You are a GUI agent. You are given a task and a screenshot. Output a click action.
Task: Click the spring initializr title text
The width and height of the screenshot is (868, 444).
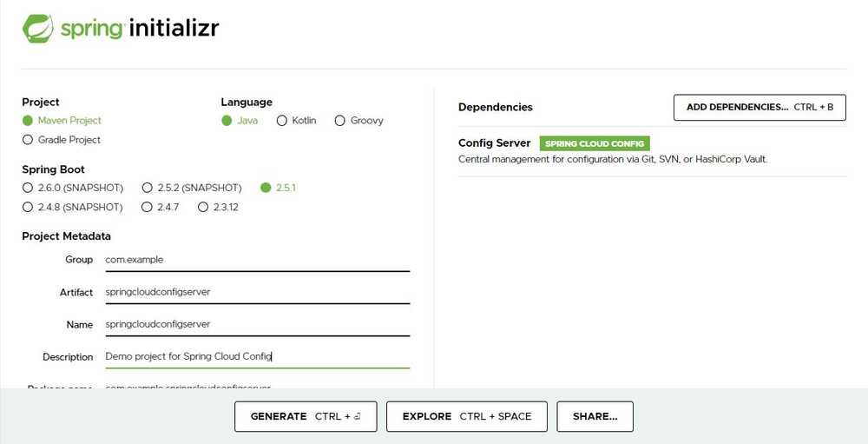[x=140, y=29]
